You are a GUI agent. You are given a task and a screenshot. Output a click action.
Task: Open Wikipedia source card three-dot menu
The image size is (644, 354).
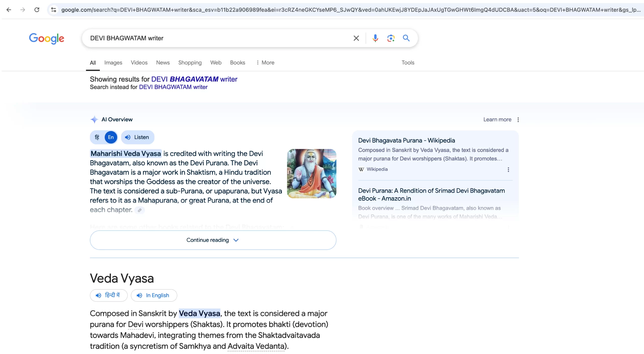pos(508,170)
